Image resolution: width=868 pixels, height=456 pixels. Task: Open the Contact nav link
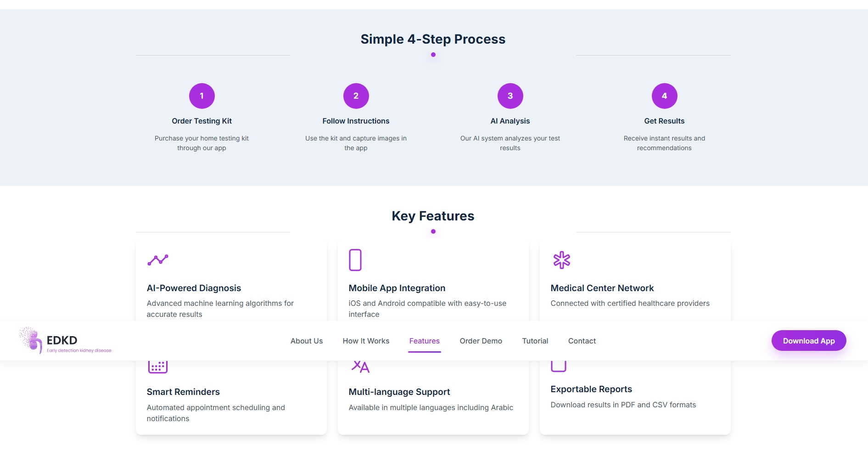(x=582, y=341)
